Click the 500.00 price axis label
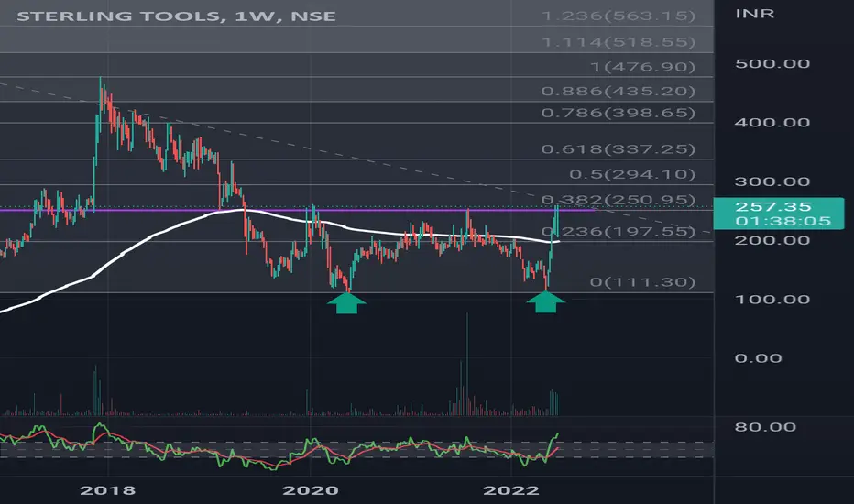 [772, 64]
